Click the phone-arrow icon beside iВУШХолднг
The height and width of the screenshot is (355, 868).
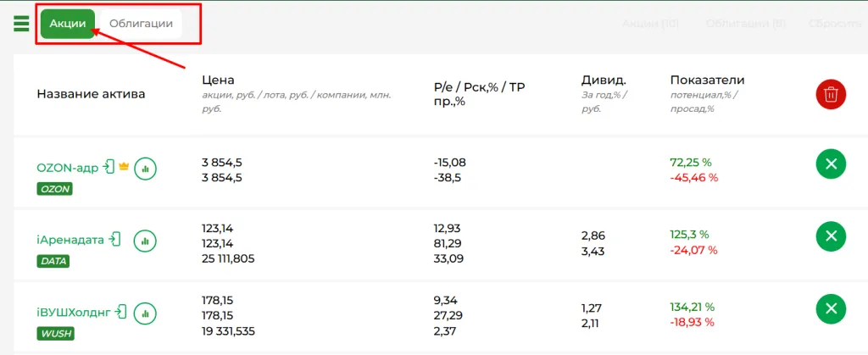coord(122,312)
